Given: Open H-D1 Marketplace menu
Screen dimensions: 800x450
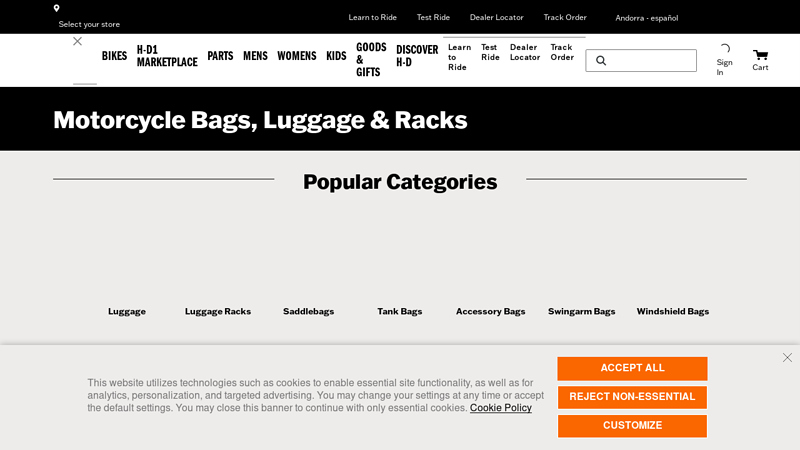Looking at the screenshot, I should pos(167,56).
